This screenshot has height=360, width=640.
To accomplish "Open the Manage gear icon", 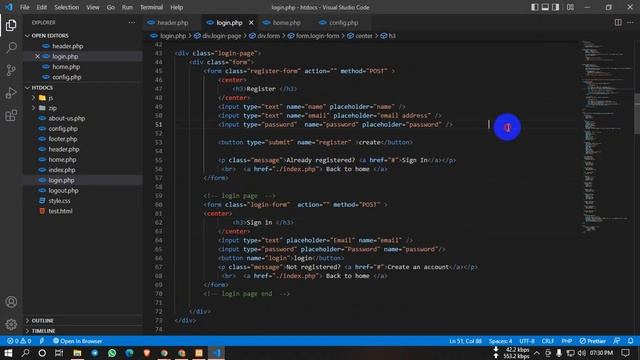I will (11, 324).
